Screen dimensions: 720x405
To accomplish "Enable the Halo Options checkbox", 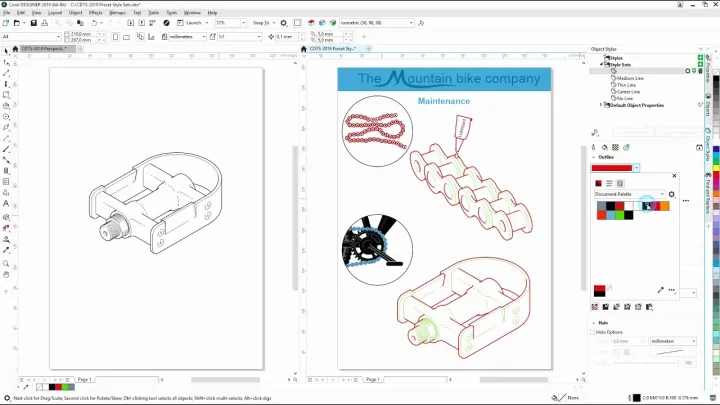I will pyautogui.click(x=592, y=332).
